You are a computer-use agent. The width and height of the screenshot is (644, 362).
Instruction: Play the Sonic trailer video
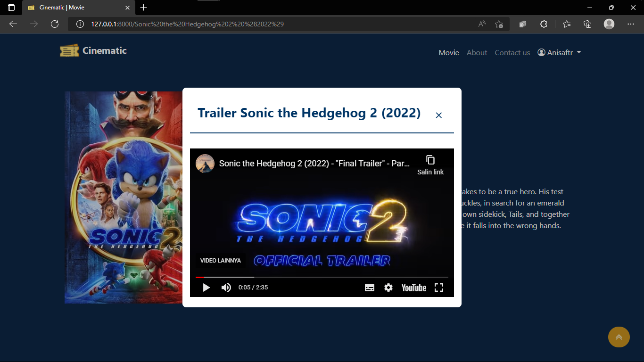[206, 288]
